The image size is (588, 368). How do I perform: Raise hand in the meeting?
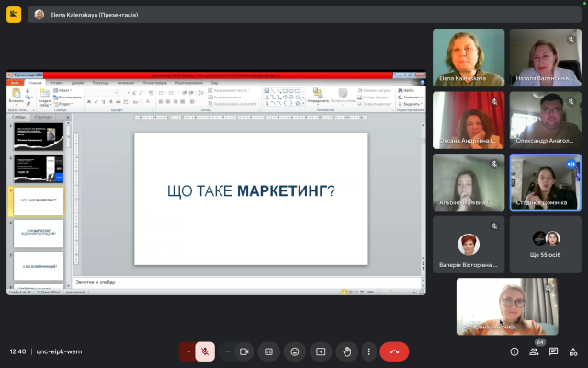pyautogui.click(x=346, y=351)
